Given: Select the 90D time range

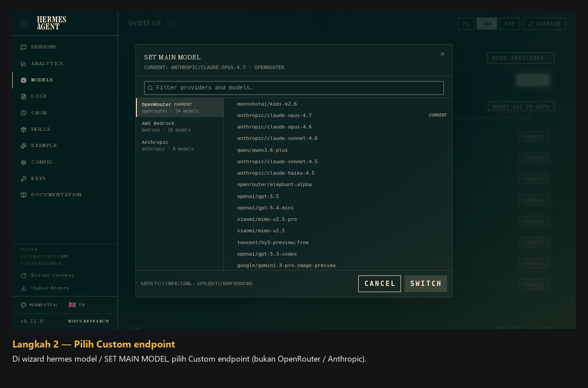Looking at the screenshot, I should 510,24.
